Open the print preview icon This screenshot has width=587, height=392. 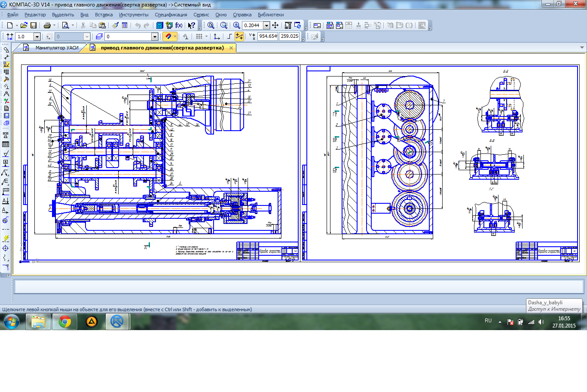65,25
